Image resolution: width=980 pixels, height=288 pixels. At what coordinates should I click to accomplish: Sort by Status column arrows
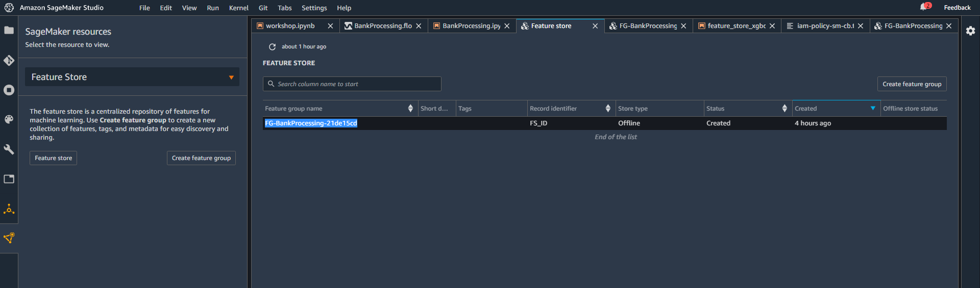click(x=785, y=108)
